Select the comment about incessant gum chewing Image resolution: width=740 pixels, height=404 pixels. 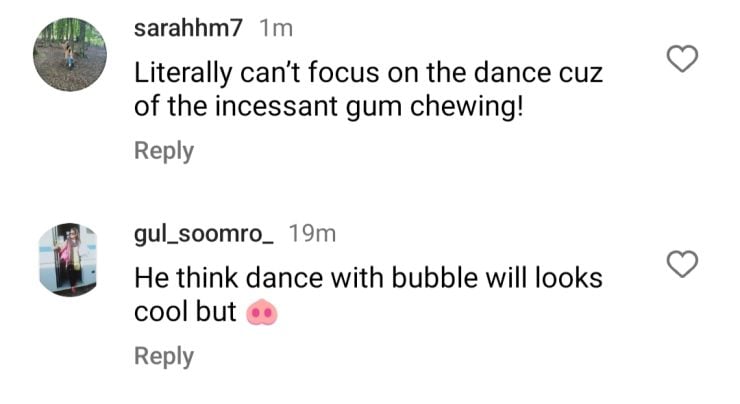tap(329, 90)
